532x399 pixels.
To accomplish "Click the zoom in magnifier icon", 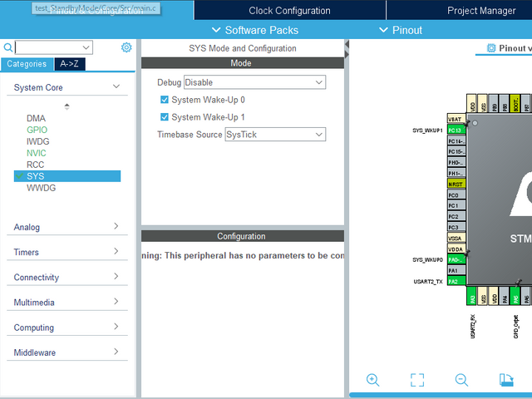I will tap(372, 380).
